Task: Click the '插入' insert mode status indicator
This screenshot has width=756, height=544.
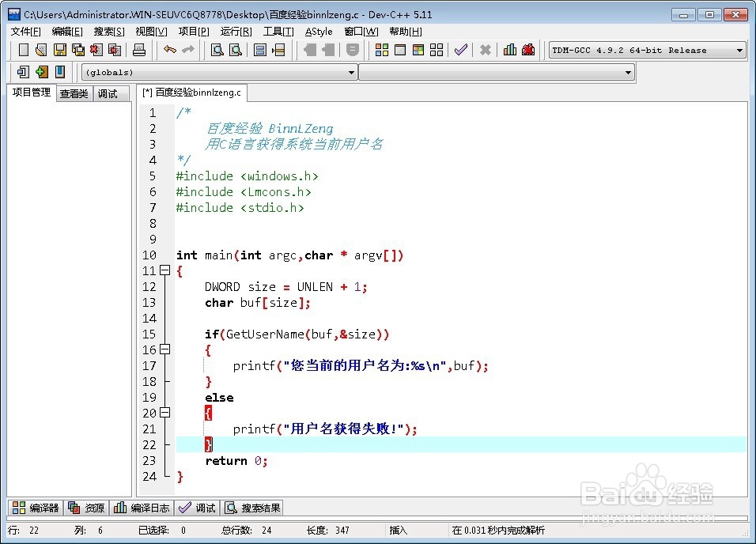Action: coord(399,531)
